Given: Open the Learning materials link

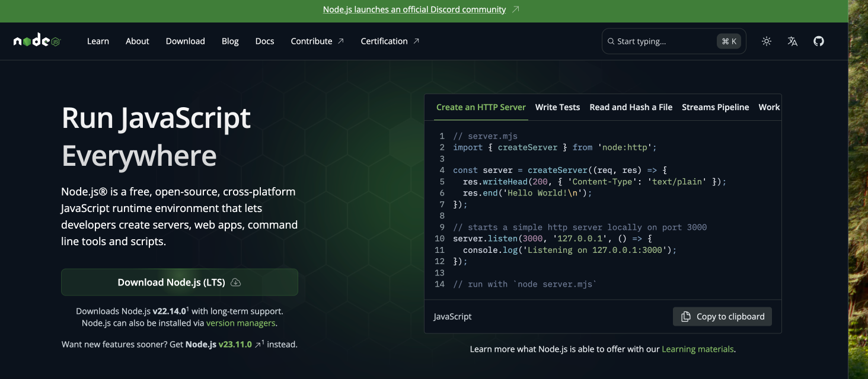Looking at the screenshot, I should pyautogui.click(x=698, y=349).
